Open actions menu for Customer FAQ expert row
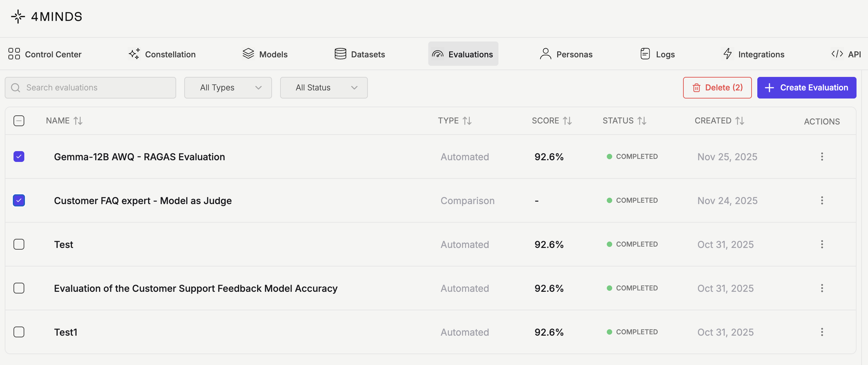This screenshot has height=365, width=868. click(x=822, y=200)
